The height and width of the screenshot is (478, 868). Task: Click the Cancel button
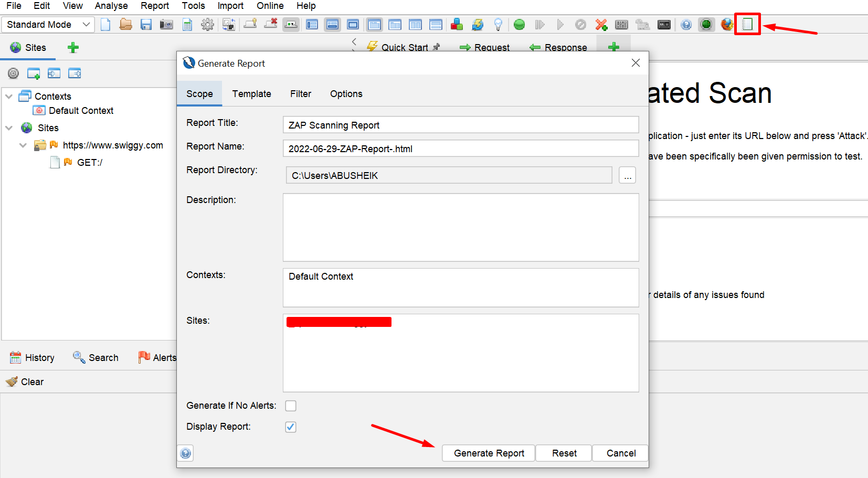point(621,453)
